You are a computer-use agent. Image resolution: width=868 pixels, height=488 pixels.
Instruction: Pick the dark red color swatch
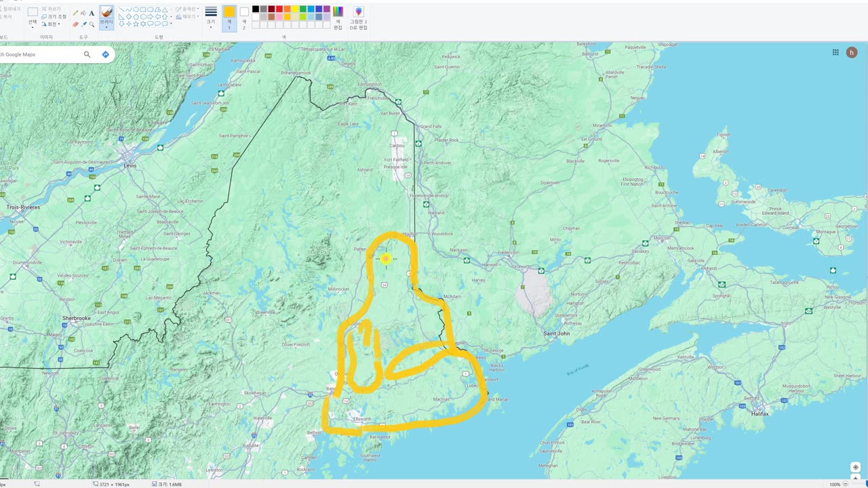(272, 9)
